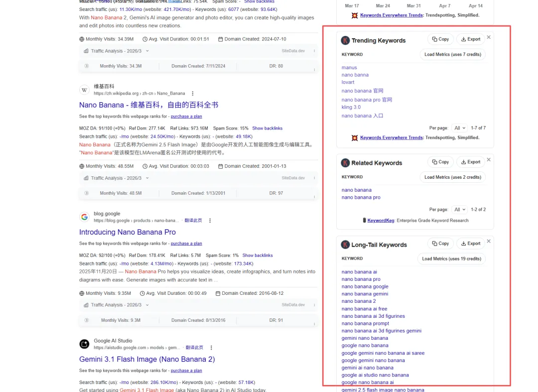Click the Google AI Studio favicon
Screen dimensions: 538x392
click(x=84, y=344)
